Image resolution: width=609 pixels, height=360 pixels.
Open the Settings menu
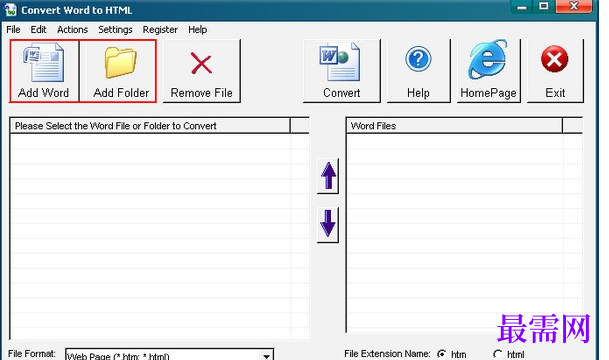click(115, 30)
